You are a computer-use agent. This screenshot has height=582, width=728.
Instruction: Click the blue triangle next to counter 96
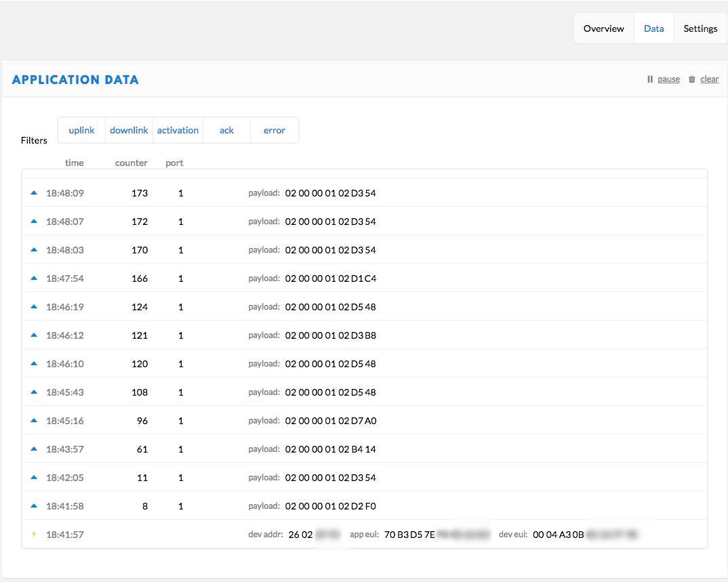click(x=33, y=420)
